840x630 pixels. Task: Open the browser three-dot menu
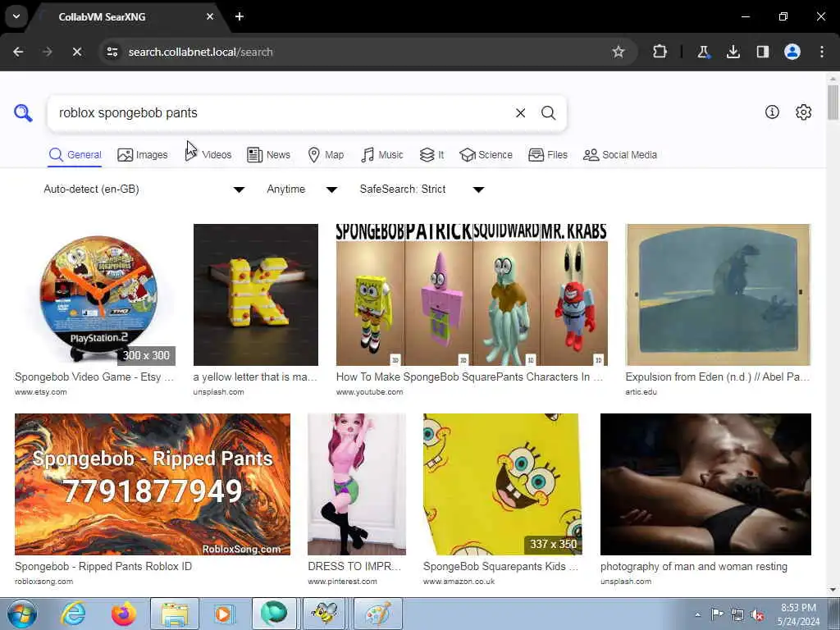(822, 52)
